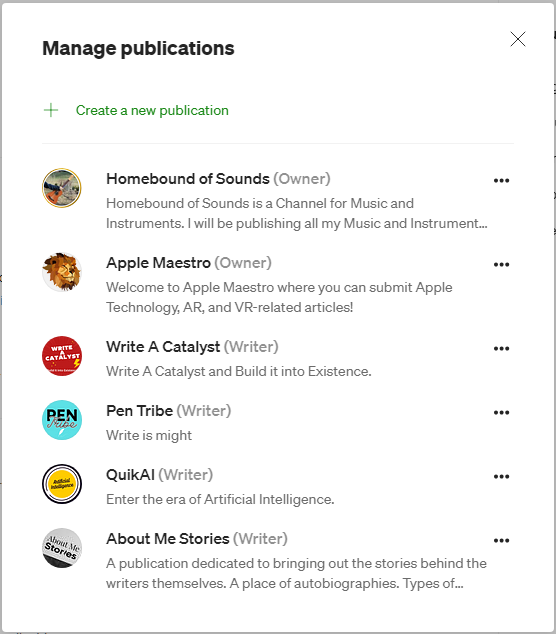Viewport: 556px width, 634px height.
Task: Select the Write A Catalyst red logo
Action: coord(62,356)
